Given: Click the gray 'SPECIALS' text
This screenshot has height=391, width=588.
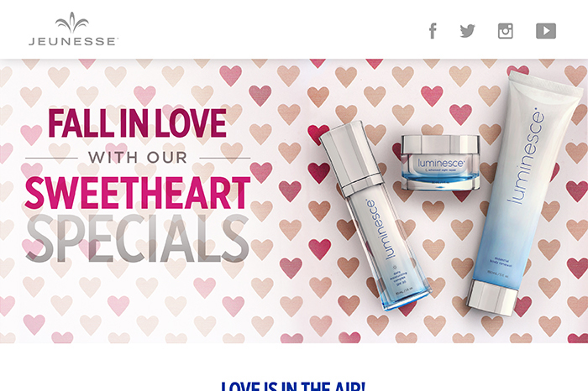Looking at the screenshot, I should click(138, 238).
